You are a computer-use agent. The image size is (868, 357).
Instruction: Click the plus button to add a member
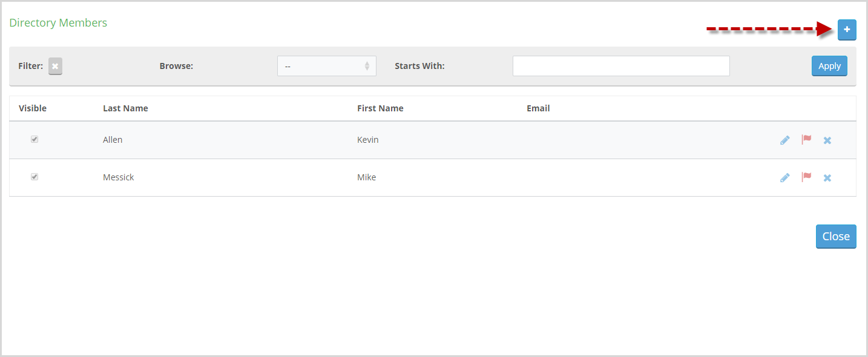847,30
